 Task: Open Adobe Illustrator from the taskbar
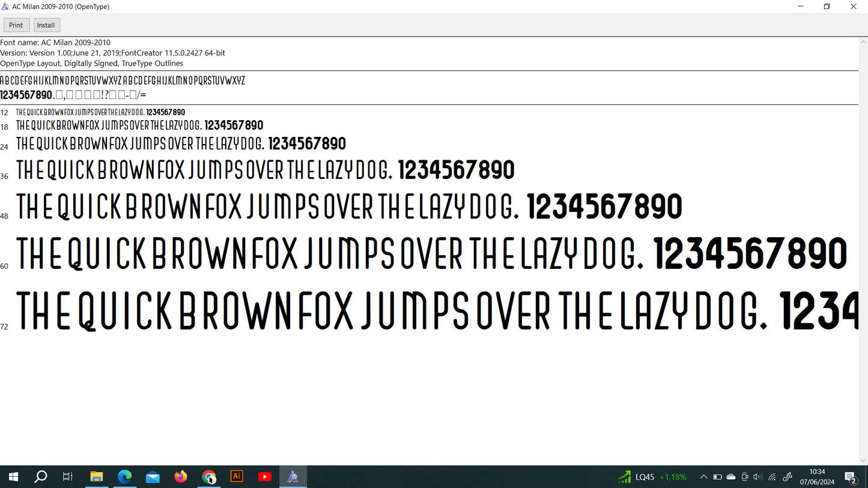pos(237,477)
